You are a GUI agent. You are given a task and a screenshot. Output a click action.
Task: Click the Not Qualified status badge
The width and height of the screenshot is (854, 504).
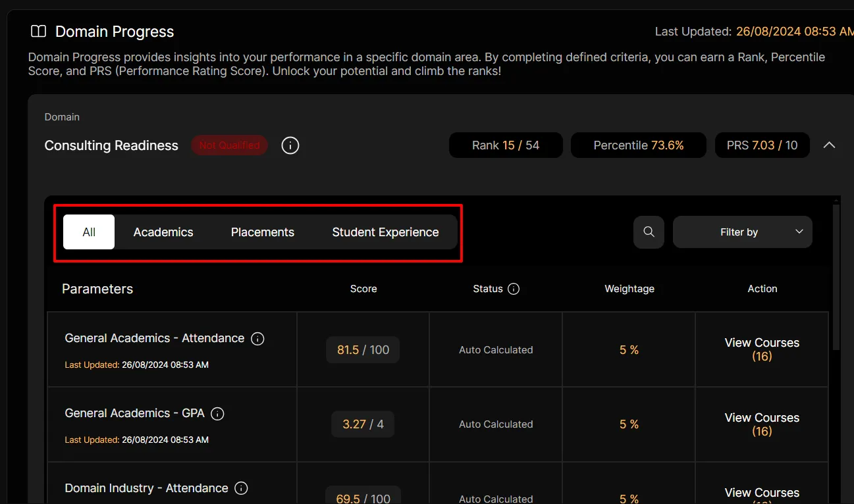click(229, 145)
